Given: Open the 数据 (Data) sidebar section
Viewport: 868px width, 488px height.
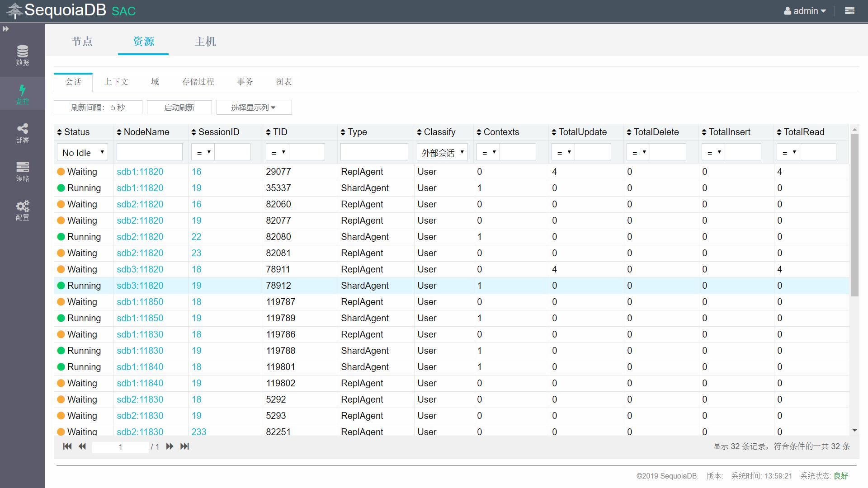Looking at the screenshot, I should [22, 56].
